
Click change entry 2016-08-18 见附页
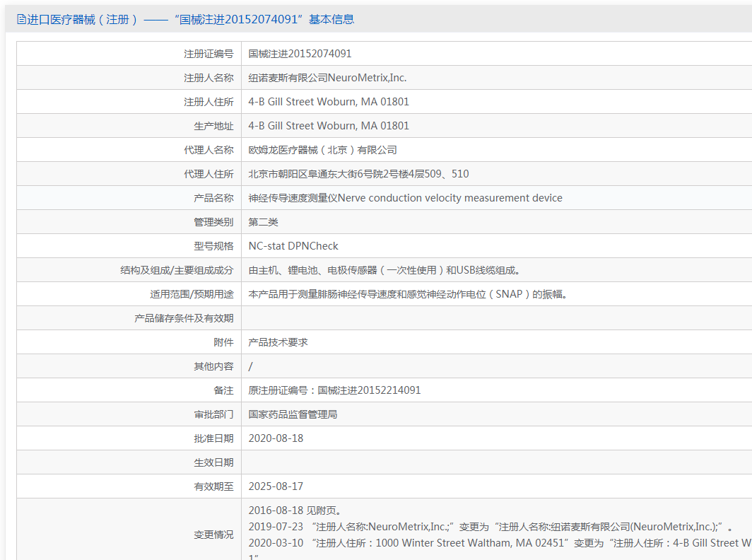pyautogui.click(x=295, y=511)
